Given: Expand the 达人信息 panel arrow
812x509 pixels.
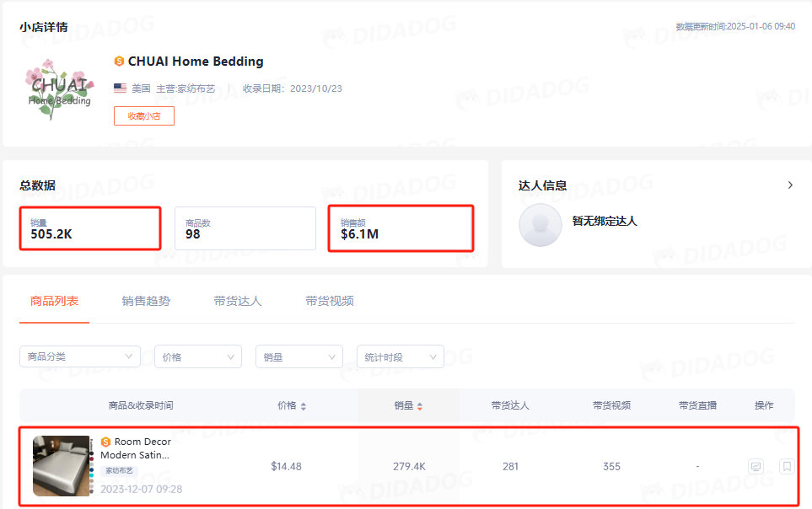Looking at the screenshot, I should [x=790, y=185].
